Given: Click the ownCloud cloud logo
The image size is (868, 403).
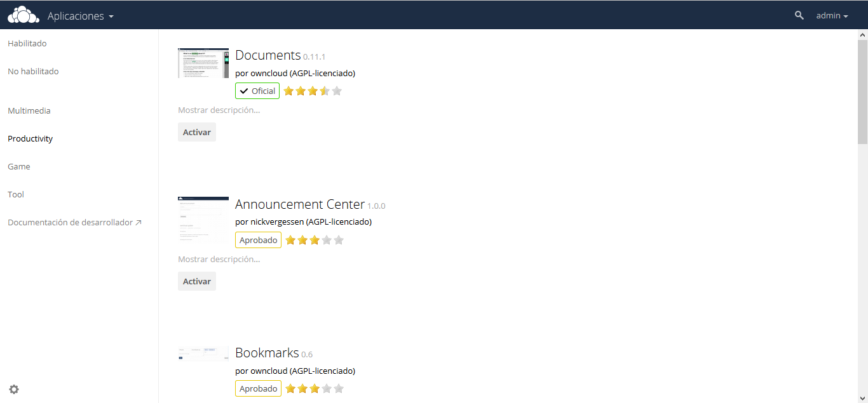Looking at the screenshot, I should pyautogui.click(x=23, y=15).
